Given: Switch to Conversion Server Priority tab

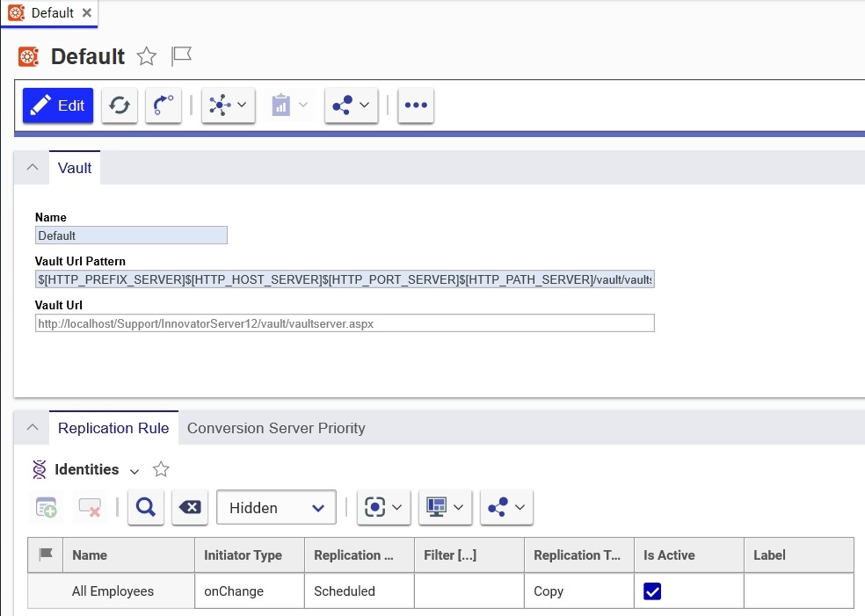Looking at the screenshot, I should 276,428.
